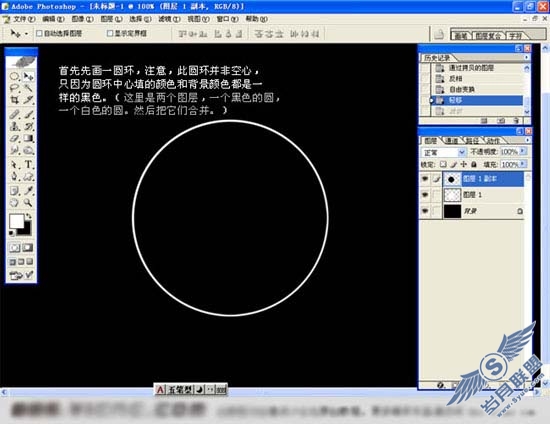Enable the 显示定界框 checkbox

click(x=110, y=33)
